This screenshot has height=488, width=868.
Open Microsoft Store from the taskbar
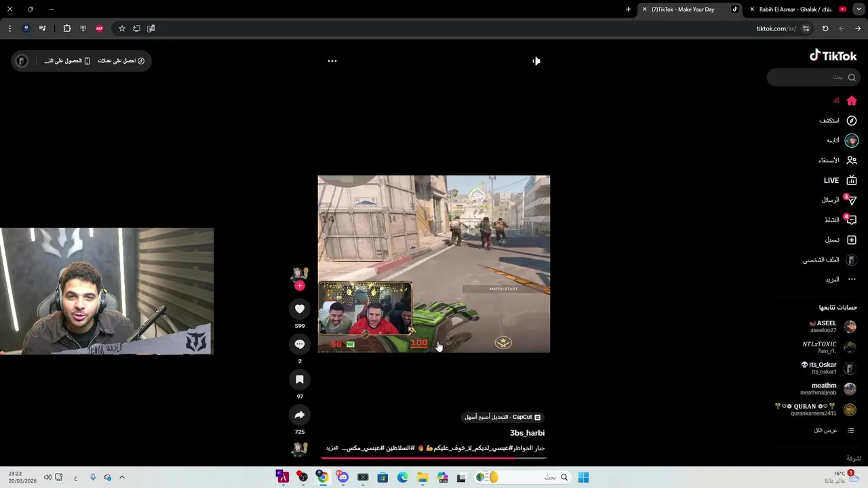tap(383, 477)
